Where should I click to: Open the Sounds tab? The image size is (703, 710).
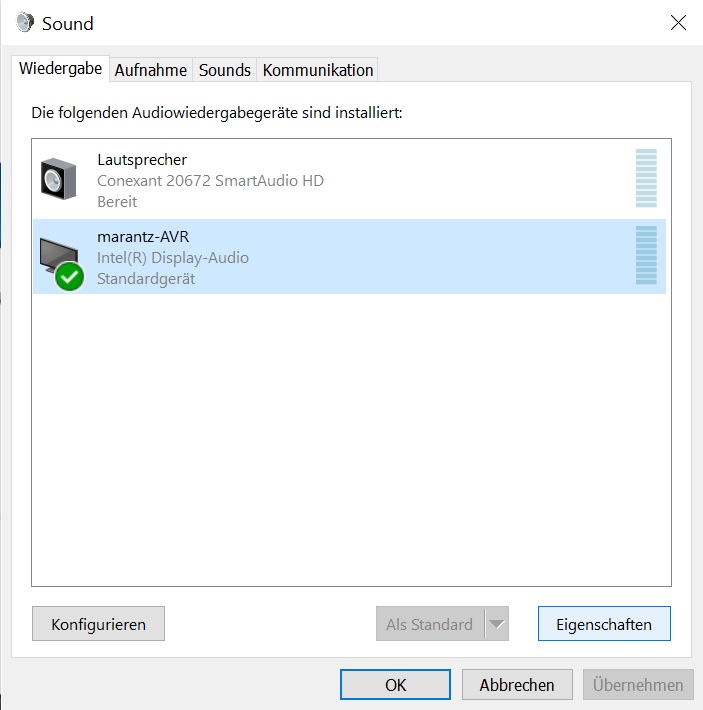point(225,70)
